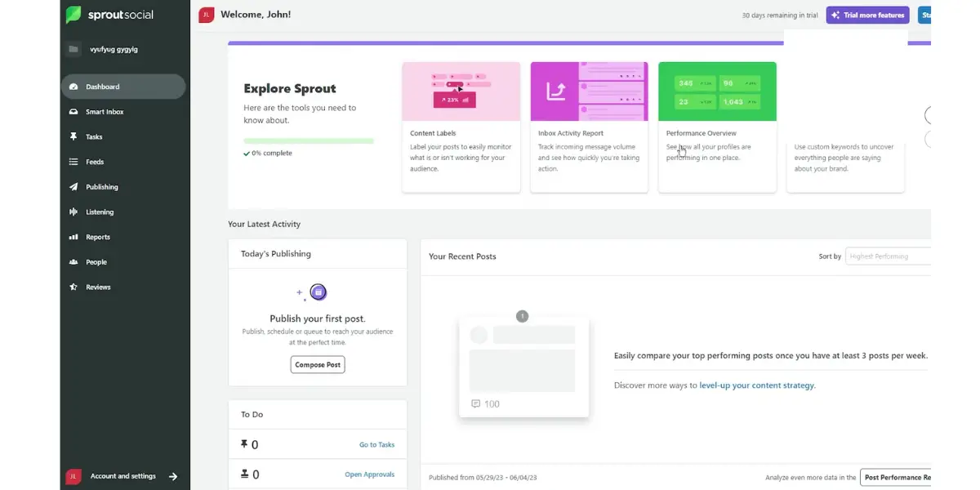
Task: Open the Reviews section
Action: (123, 287)
